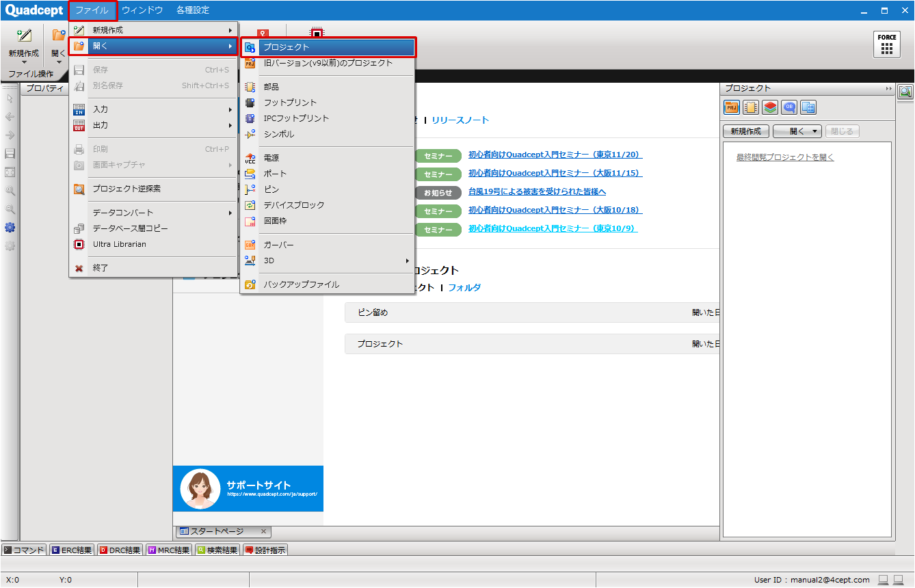Expand the 出力 submenu

(x=153, y=125)
